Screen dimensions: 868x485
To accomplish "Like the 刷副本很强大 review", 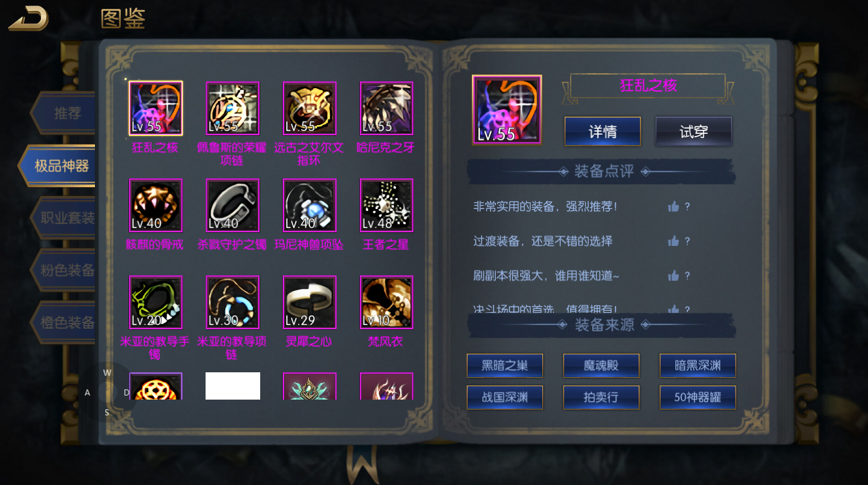I will [673, 276].
